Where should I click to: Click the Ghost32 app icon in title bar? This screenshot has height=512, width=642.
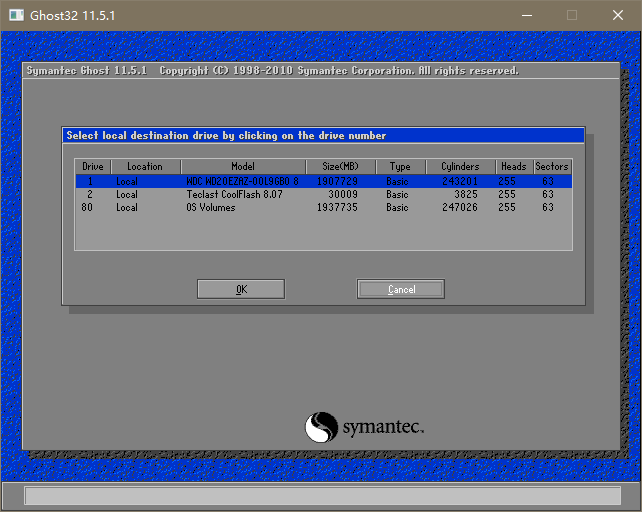(16, 15)
